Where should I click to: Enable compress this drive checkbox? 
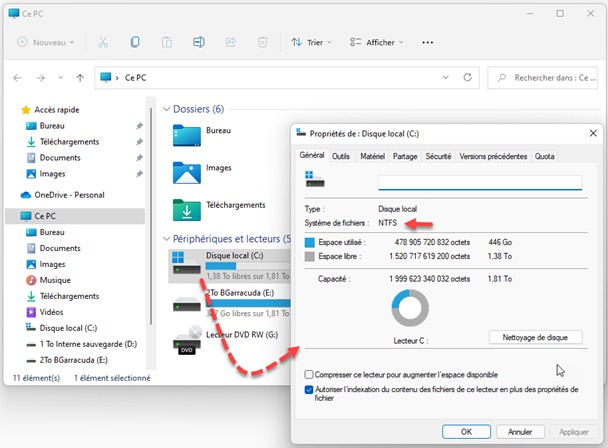309,373
